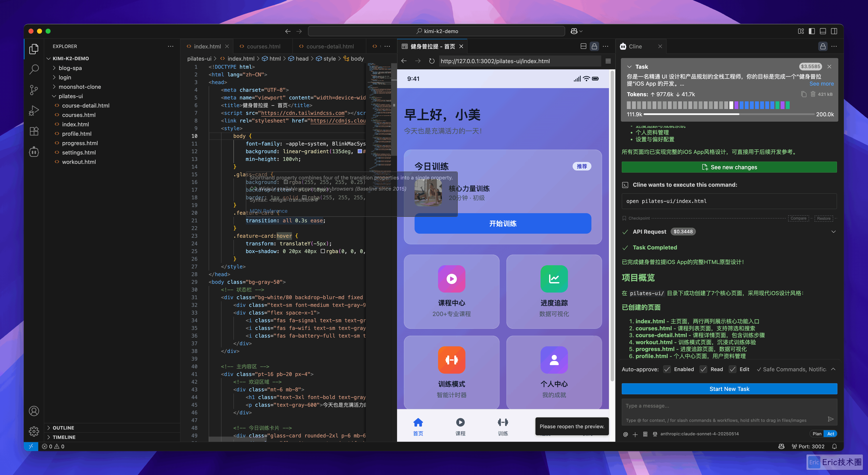The width and height of the screenshot is (868, 475).
Task: Click the @ add context icon
Action: point(625,434)
